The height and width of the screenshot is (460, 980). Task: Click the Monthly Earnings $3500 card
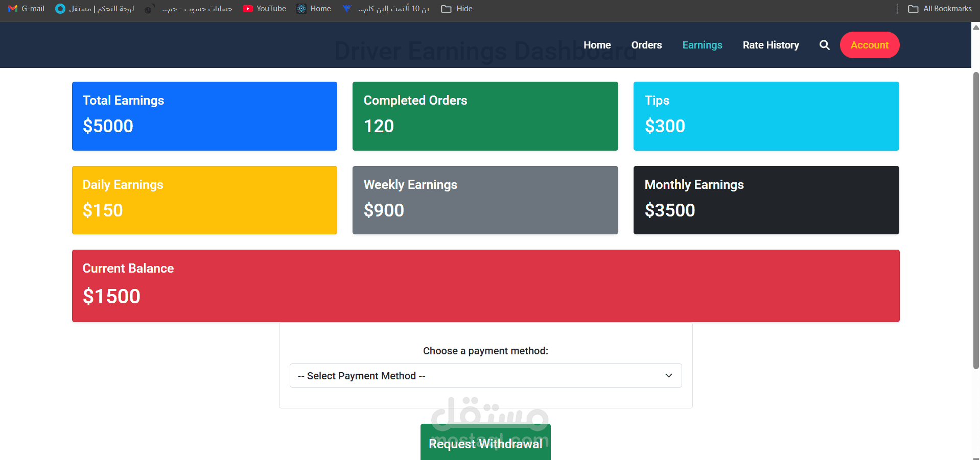point(766,200)
